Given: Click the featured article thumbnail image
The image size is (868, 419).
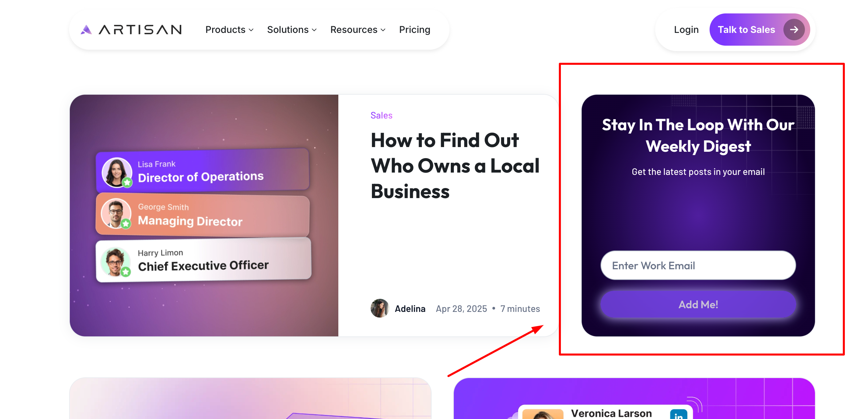Looking at the screenshot, I should pos(204,215).
